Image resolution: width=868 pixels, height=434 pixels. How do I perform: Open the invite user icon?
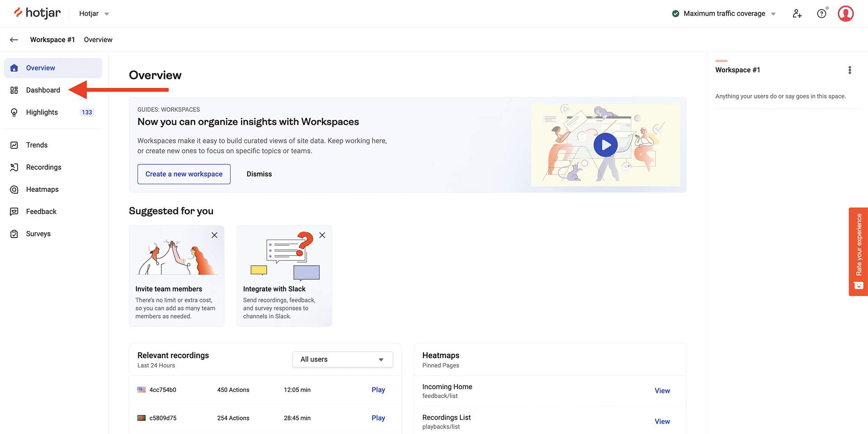[x=797, y=14]
